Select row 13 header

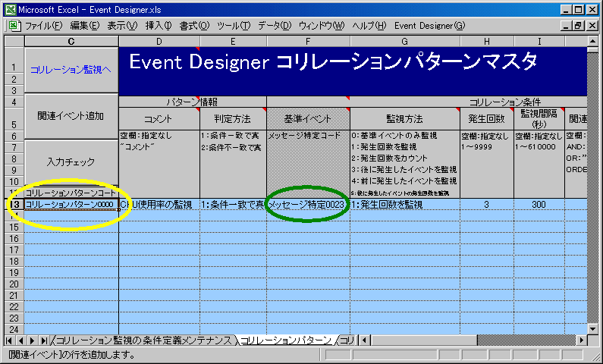tap(14, 205)
